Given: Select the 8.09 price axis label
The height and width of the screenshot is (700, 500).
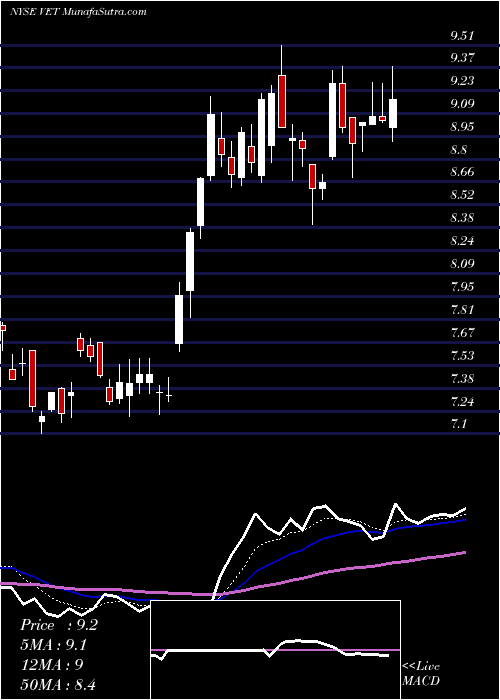Looking at the screenshot, I should tap(462, 264).
